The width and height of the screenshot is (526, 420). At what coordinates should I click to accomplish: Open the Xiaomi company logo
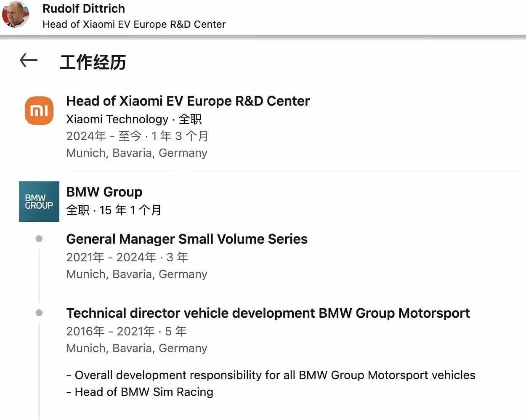tap(39, 111)
